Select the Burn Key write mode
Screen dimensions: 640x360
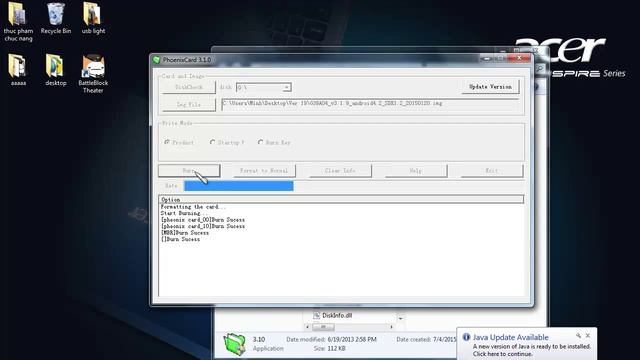[274, 142]
